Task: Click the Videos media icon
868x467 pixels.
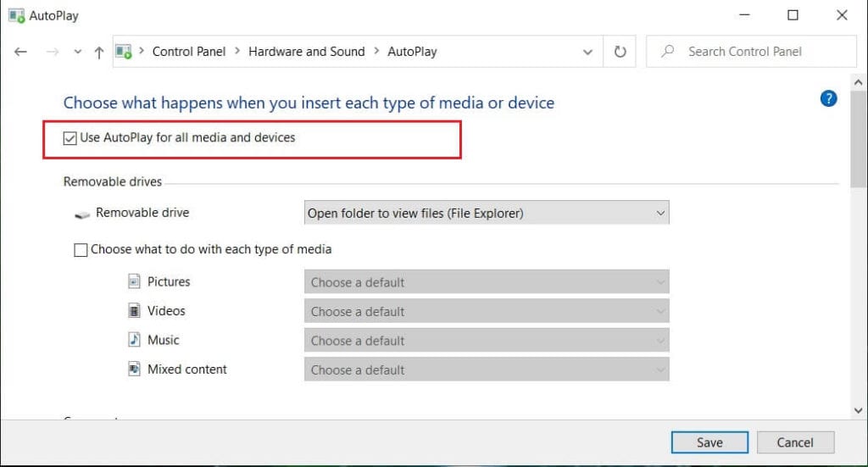Action: point(134,311)
